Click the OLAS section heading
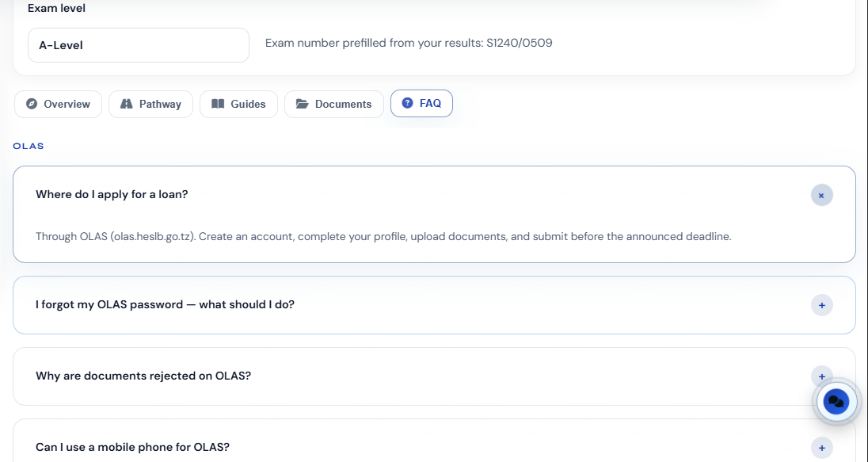Image resolution: width=868 pixels, height=462 pixels. point(29,147)
